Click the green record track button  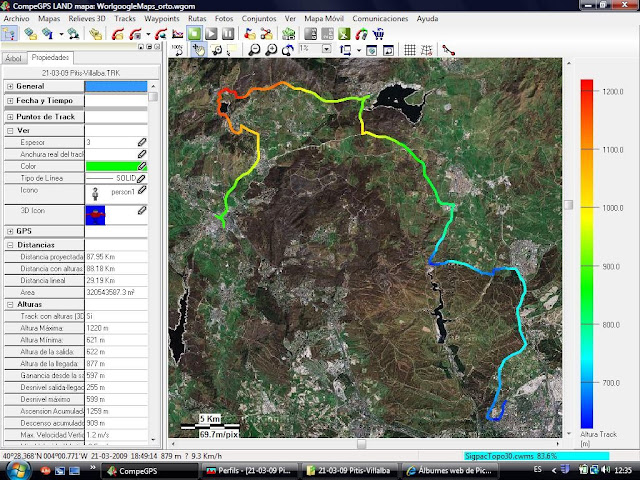pyautogui.click(x=195, y=33)
